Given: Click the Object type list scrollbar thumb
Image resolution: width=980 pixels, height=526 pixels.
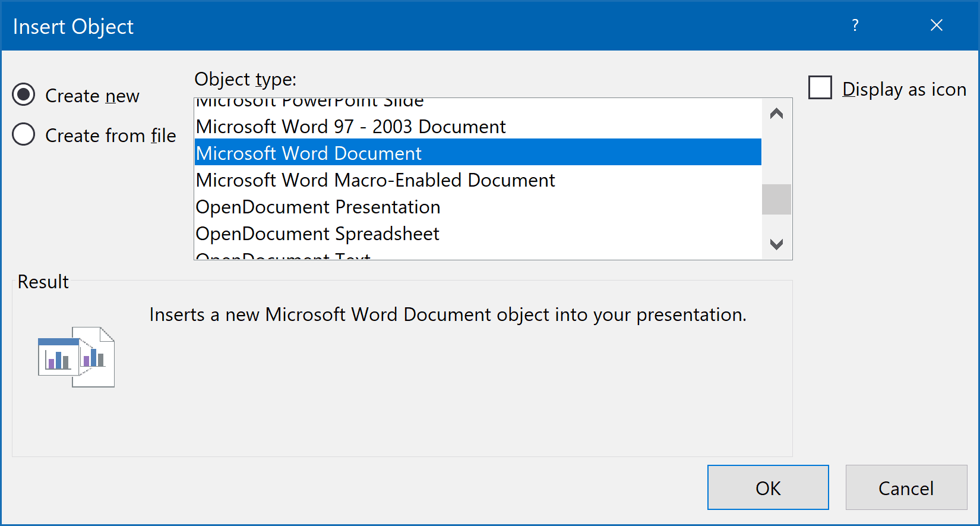Looking at the screenshot, I should coord(776,199).
